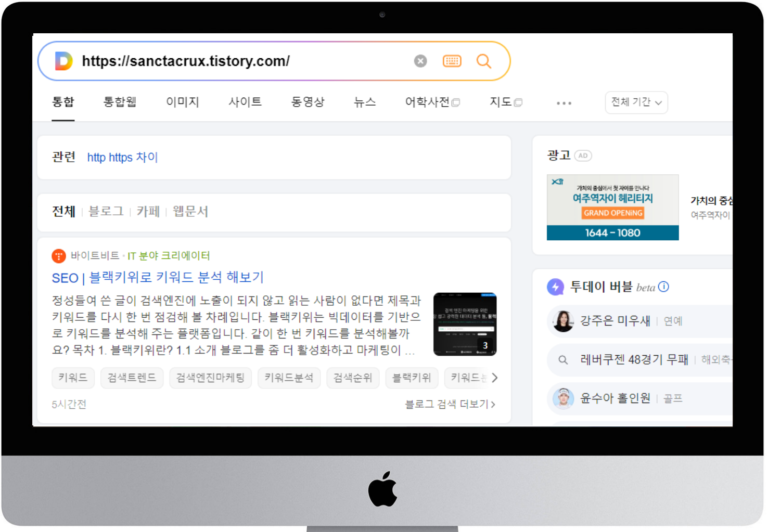Click the Daum D logo
The image size is (768, 532).
point(63,61)
